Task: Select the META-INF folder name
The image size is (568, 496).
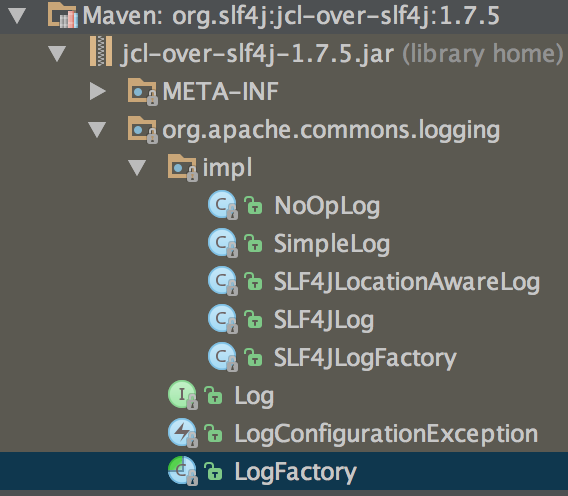Action: (x=220, y=91)
